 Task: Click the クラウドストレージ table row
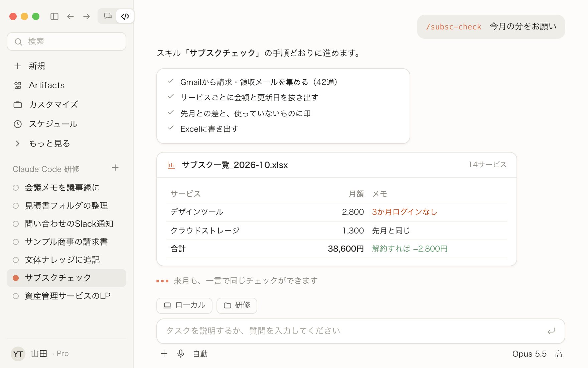point(337,231)
